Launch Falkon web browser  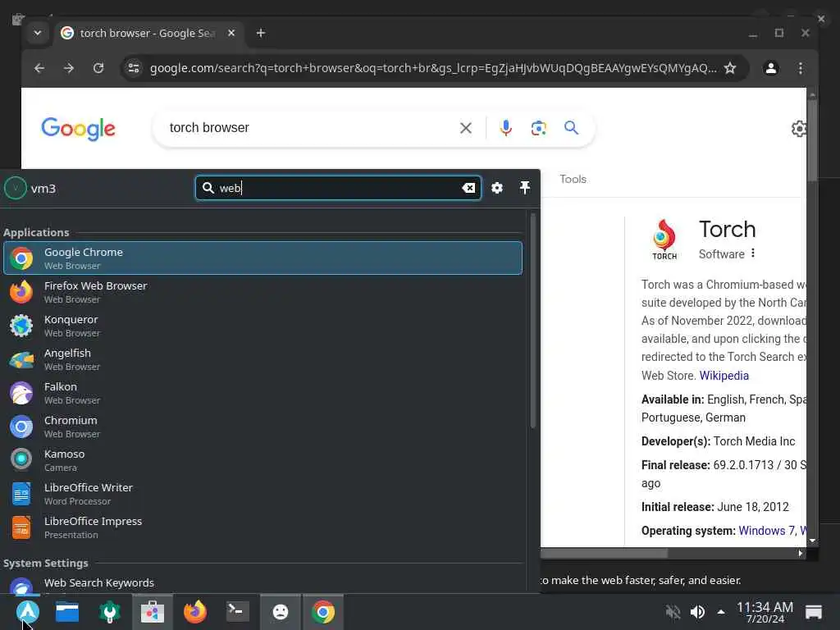[x=262, y=393]
